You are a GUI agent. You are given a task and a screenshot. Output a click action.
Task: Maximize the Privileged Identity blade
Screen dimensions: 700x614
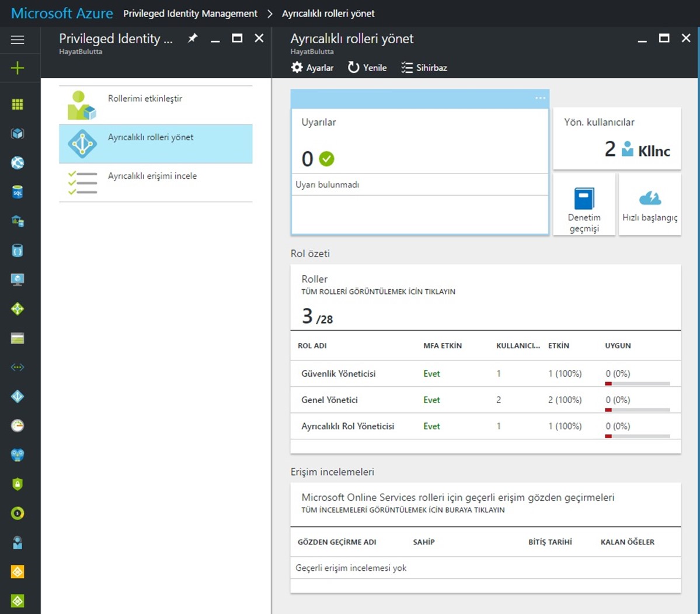point(237,39)
